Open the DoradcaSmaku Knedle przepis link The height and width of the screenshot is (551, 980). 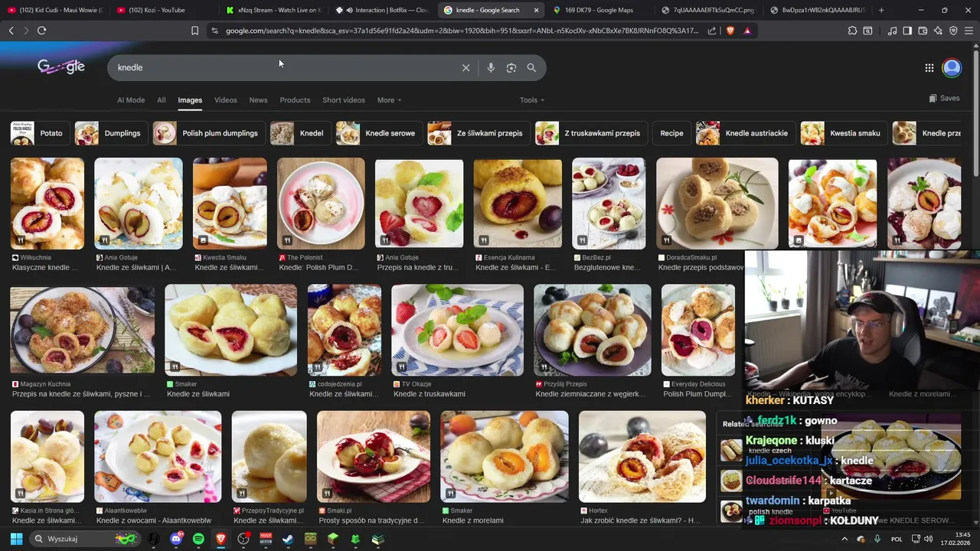(x=701, y=268)
